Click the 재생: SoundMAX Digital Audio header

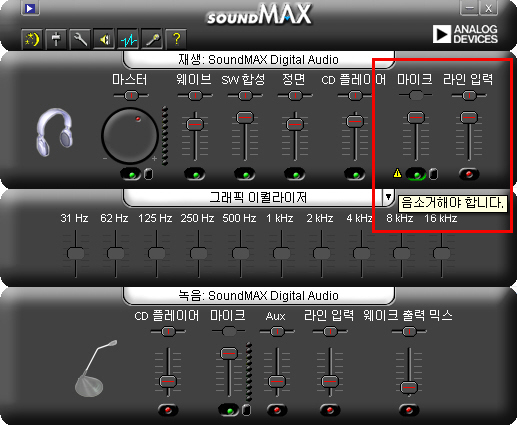(259, 60)
